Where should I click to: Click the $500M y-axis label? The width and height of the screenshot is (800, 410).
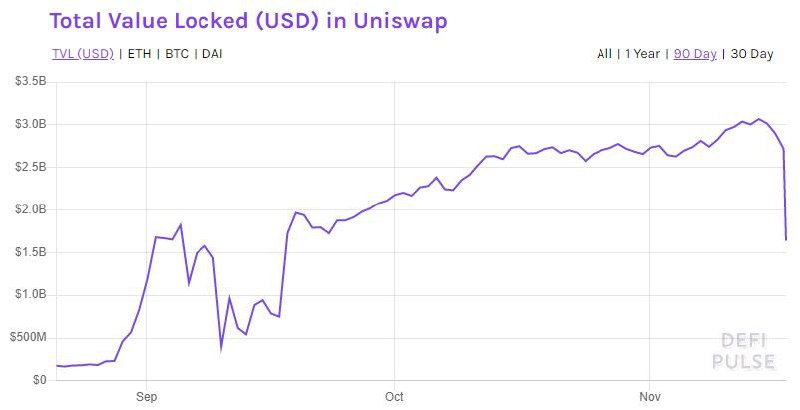pos(28,338)
